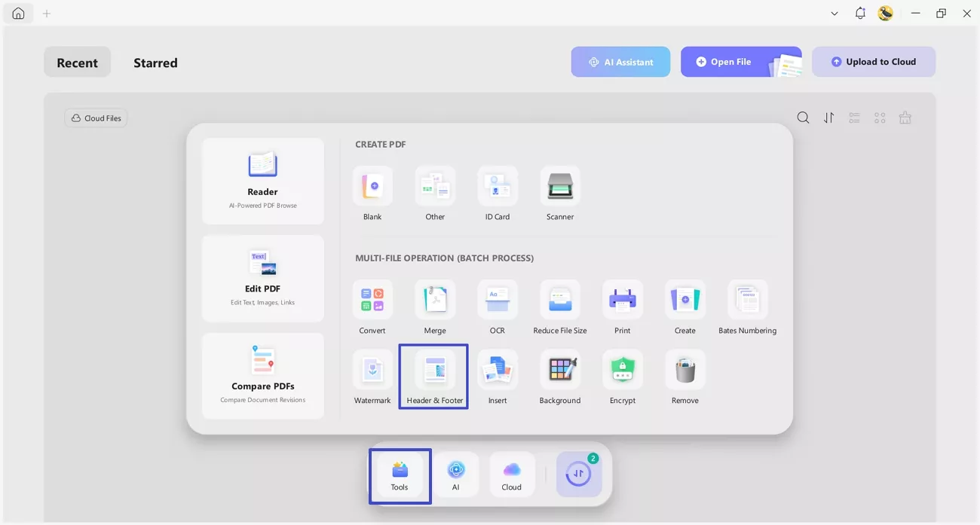Open the user account avatar

886,14
